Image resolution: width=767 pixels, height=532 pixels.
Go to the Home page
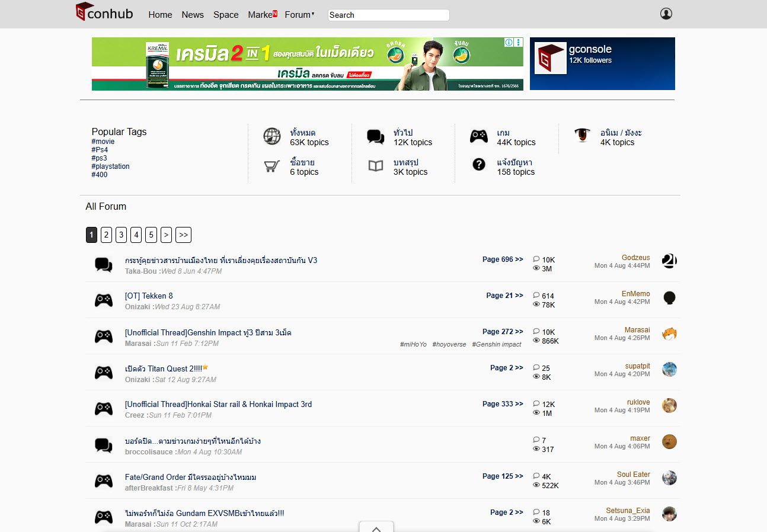coord(160,15)
